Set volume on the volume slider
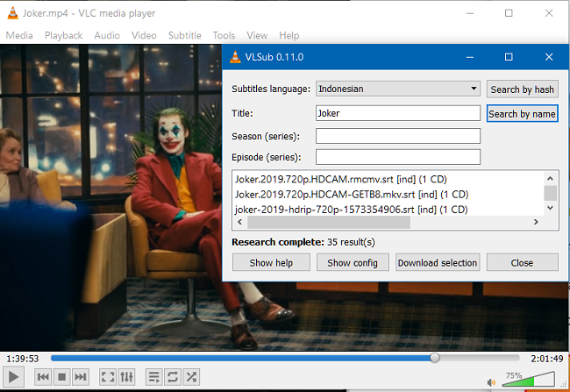 click(529, 379)
